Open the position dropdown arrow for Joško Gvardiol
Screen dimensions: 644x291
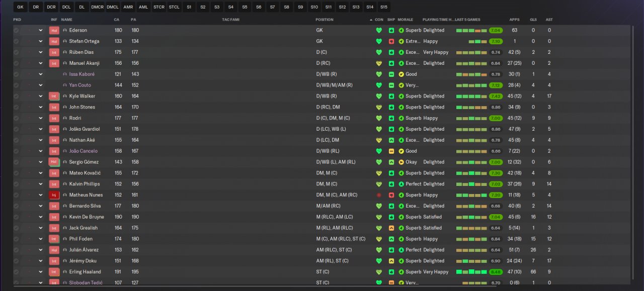pyautogui.click(x=41, y=129)
